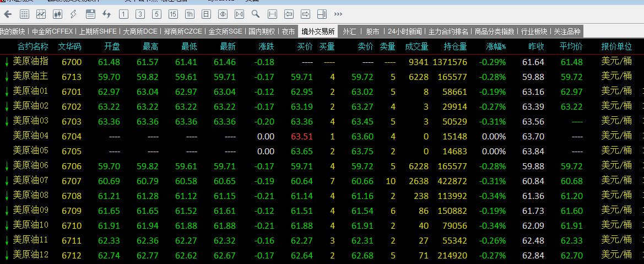Screen dimensions: 644x264
Task: Click the back arrow toolbar icon
Action: [x=8, y=14]
